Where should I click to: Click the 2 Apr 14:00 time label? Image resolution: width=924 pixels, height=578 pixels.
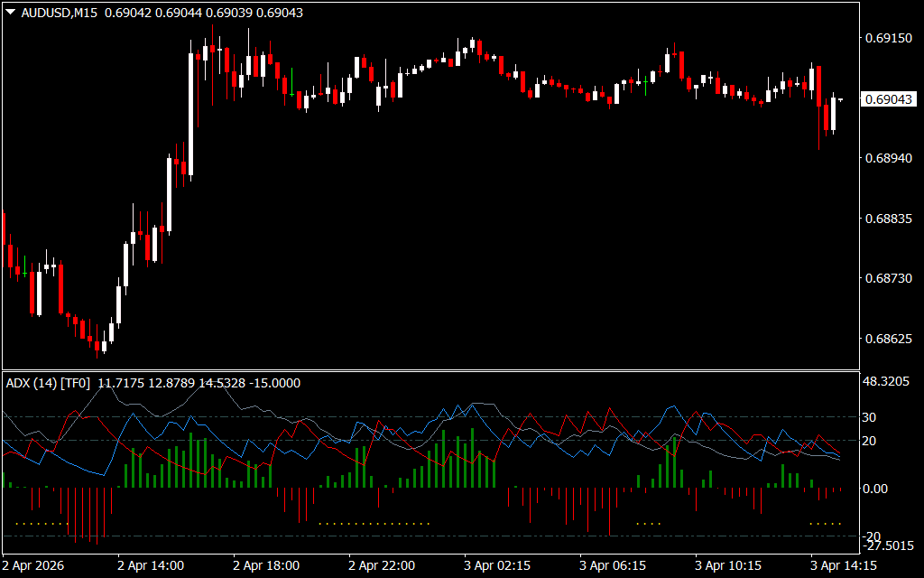pos(151,566)
